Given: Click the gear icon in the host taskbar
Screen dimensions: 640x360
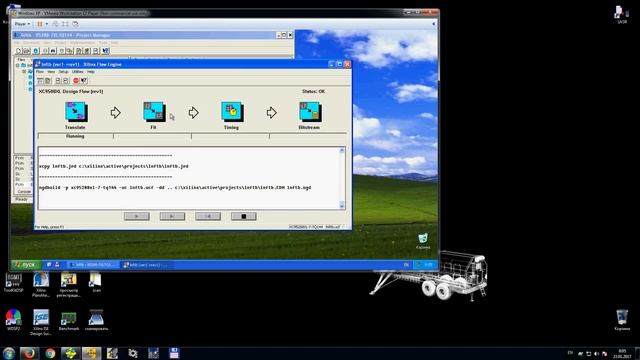Looking at the screenshot, I should click(133, 353).
